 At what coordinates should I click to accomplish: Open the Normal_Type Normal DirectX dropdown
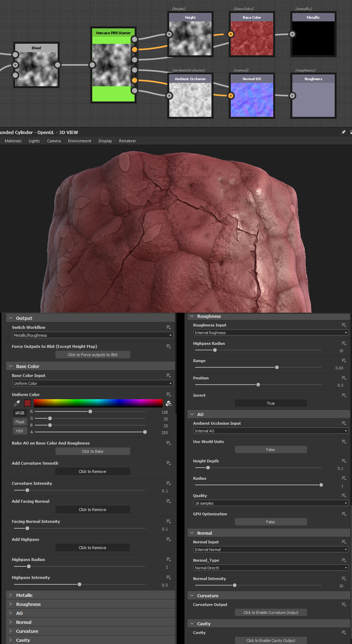(271, 568)
